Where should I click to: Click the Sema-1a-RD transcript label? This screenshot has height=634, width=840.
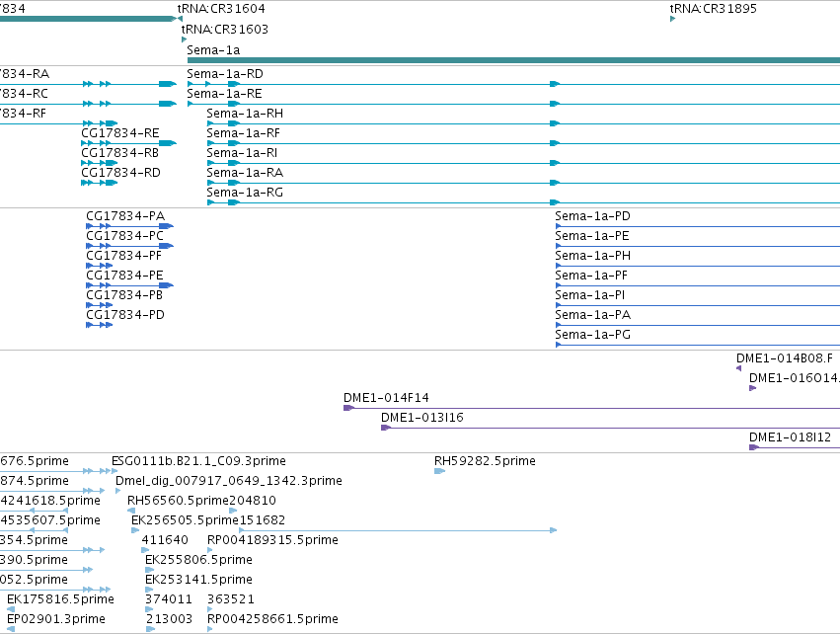point(225,73)
